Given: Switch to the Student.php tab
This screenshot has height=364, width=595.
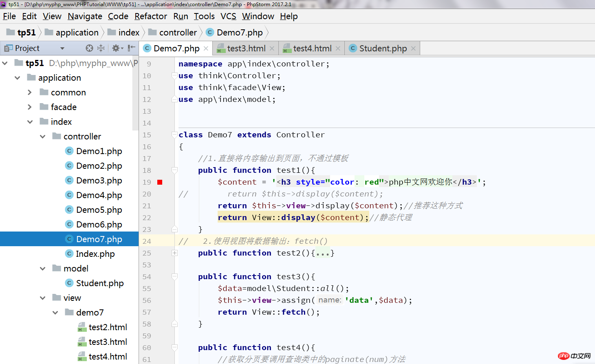Looking at the screenshot, I should point(383,49).
